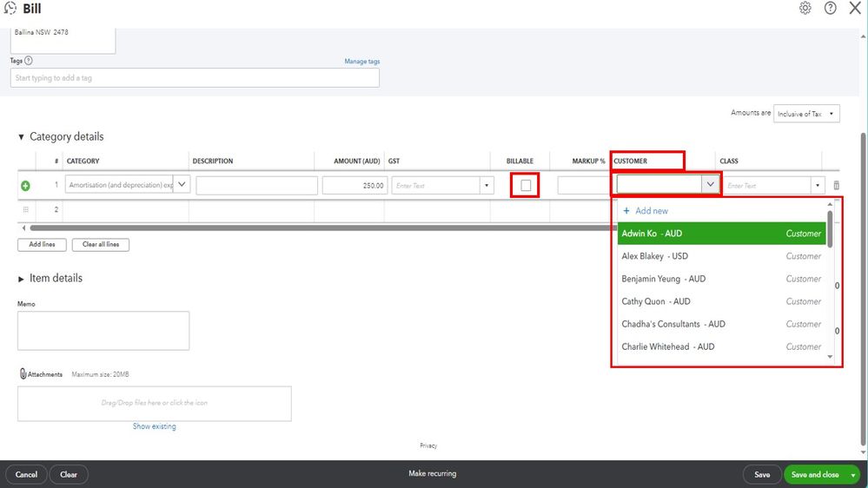The image size is (868, 488).
Task: Click the Add lines button
Action: click(x=42, y=245)
